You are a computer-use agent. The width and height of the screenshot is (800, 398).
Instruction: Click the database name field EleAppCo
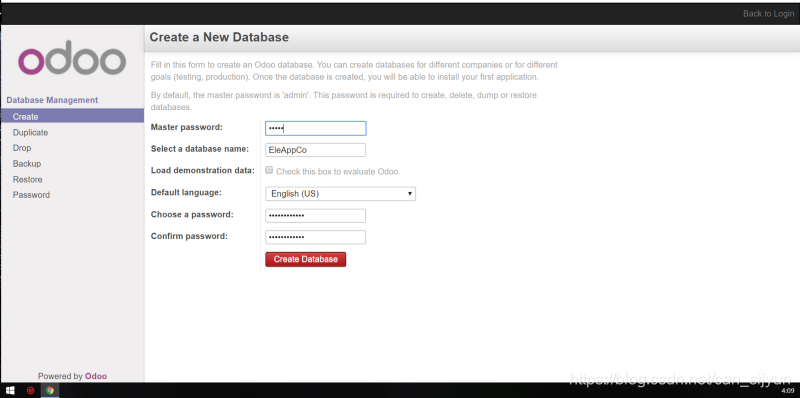coord(316,150)
